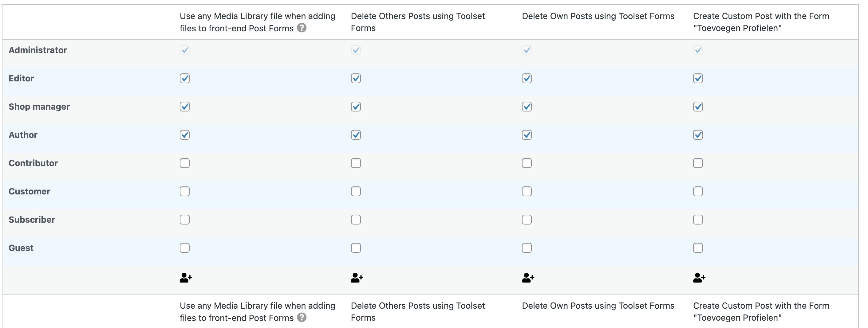868x328 pixels.
Task: Uncheck Editor's Delete Own Posts checkbox
Action: click(x=527, y=78)
